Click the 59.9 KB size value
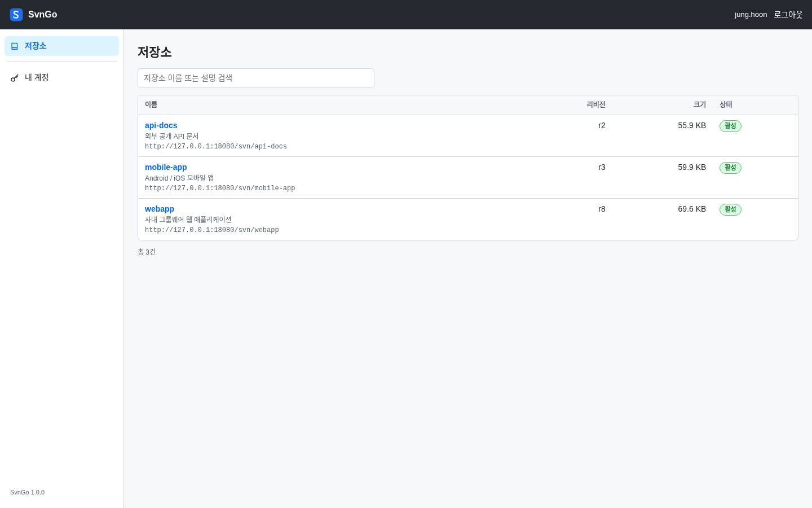 (692, 167)
